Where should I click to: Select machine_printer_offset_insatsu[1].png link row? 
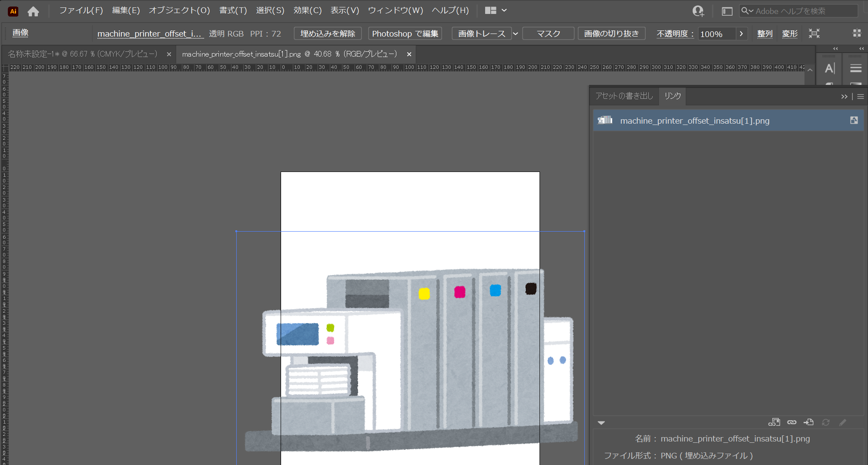728,121
